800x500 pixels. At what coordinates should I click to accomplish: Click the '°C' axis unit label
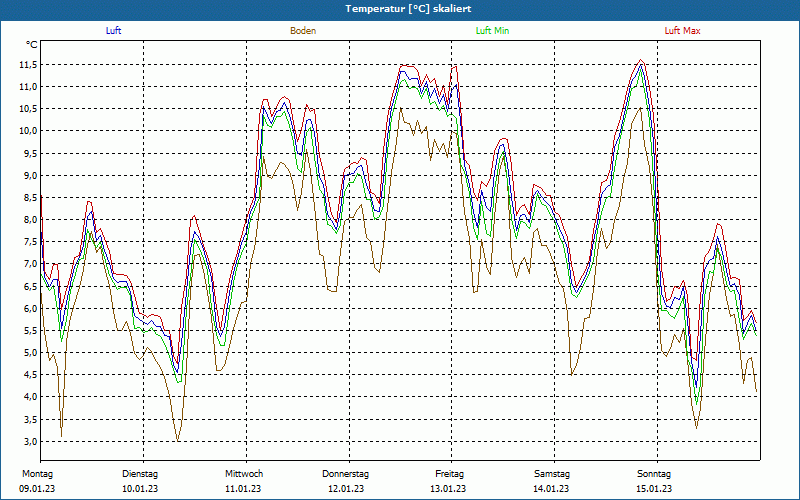[x=31, y=45]
